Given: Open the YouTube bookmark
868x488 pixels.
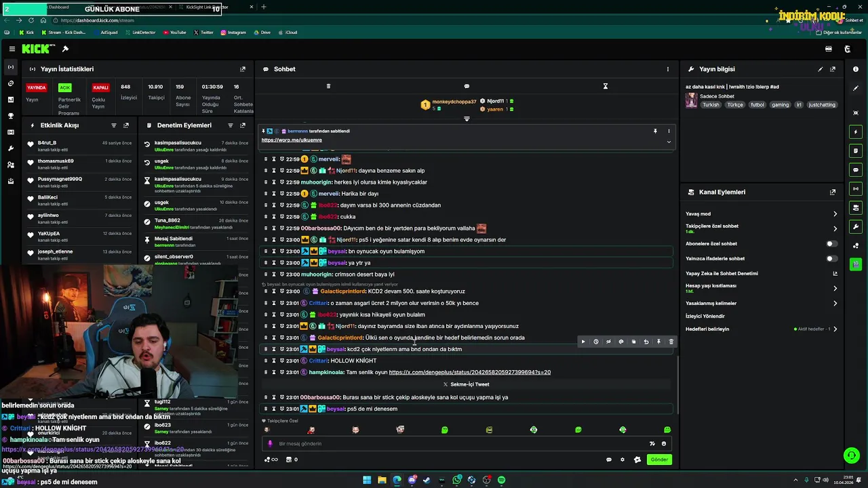Looking at the screenshot, I should (x=174, y=33).
